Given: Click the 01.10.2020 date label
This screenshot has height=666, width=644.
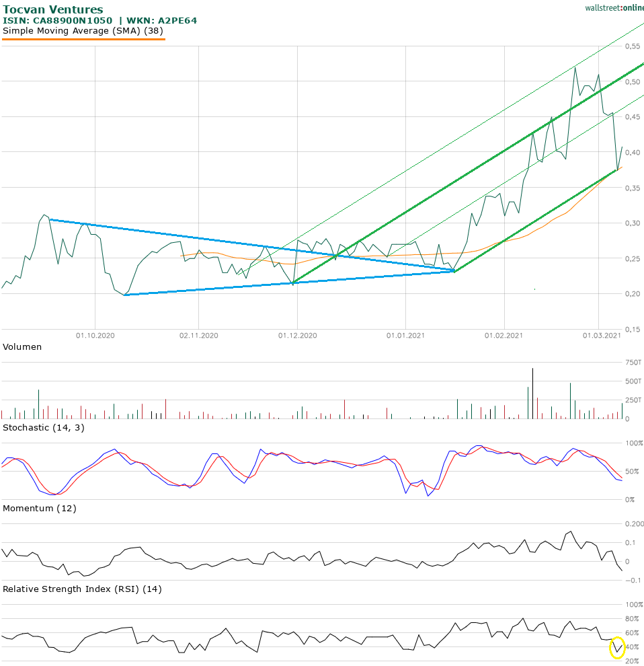Looking at the screenshot, I should pos(95,336).
